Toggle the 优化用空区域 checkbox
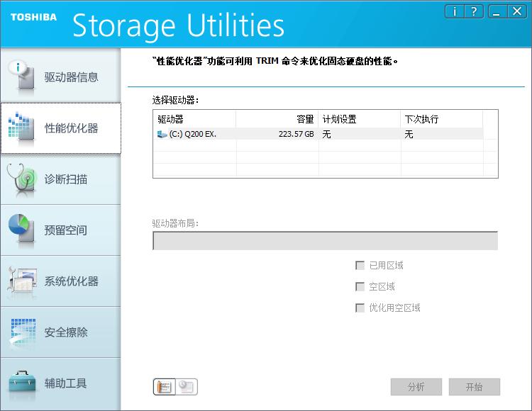Image resolution: width=532 pixels, height=411 pixels. [x=360, y=308]
